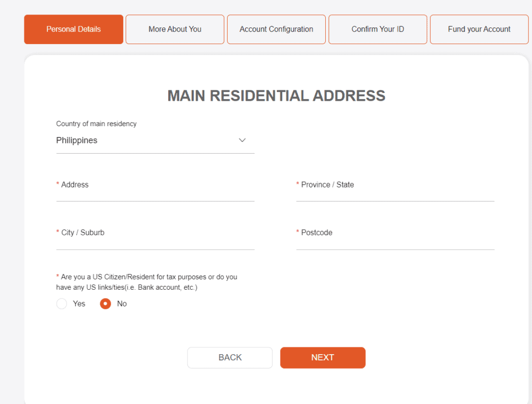Click the country dropdown chevron arrow
The height and width of the screenshot is (404, 532).
[242, 140]
